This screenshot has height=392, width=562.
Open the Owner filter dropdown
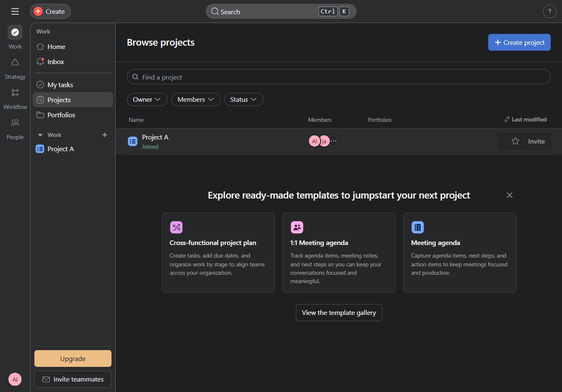[147, 99]
